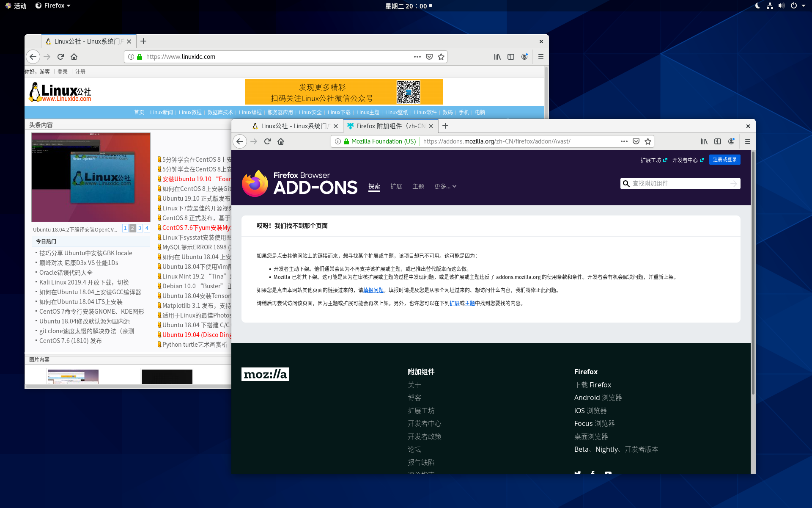Open the network status icon in top bar
The height and width of the screenshot is (508, 812).
[770, 6]
